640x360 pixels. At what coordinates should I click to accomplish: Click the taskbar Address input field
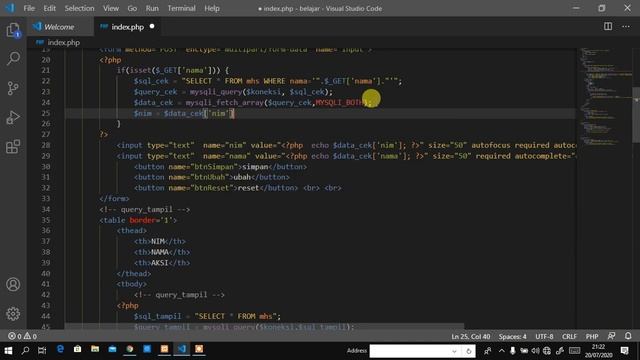click(409, 351)
